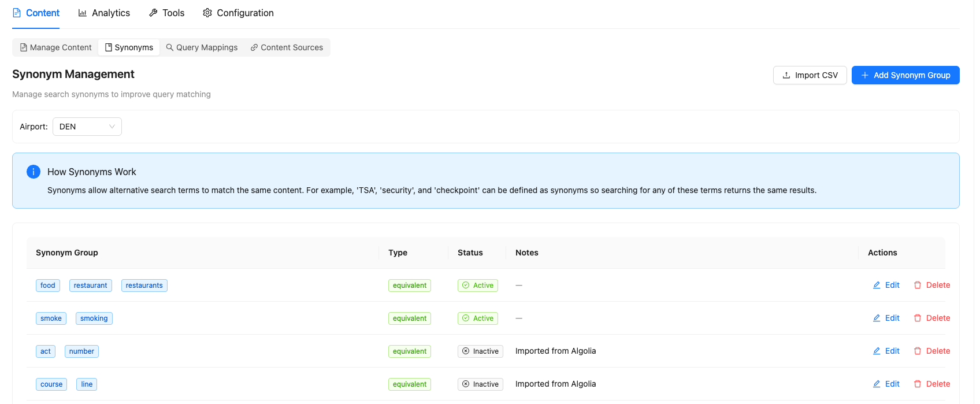Click the 'food' synonym tag

coord(48,286)
